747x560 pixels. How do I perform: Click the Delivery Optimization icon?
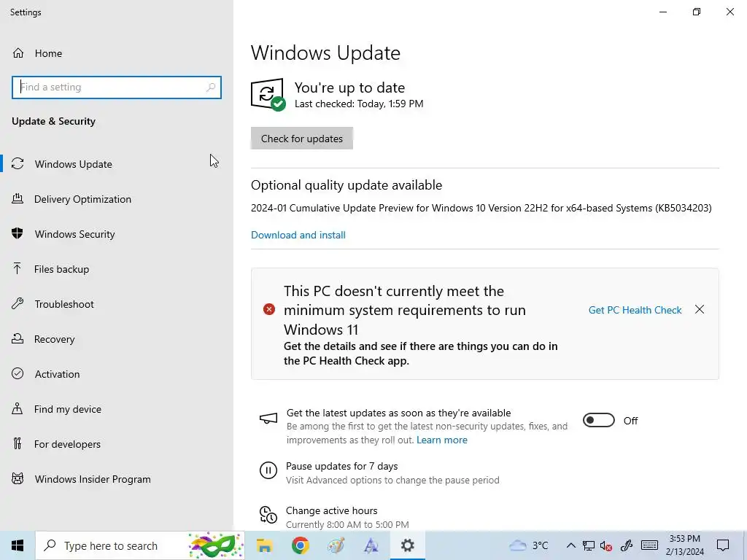pos(18,198)
